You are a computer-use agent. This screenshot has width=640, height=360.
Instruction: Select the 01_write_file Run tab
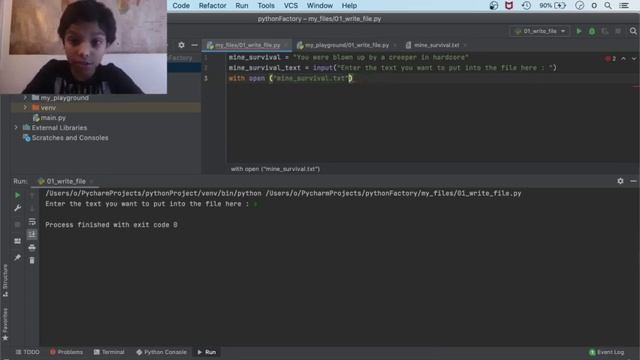point(66,181)
